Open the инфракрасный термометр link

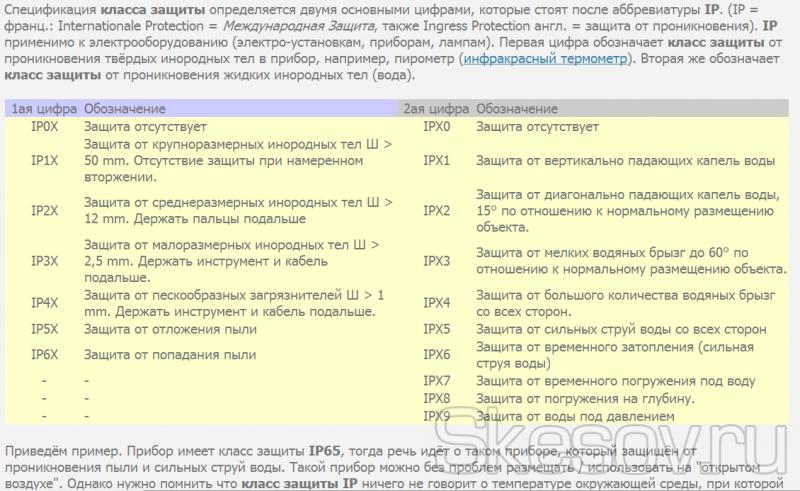546,59
